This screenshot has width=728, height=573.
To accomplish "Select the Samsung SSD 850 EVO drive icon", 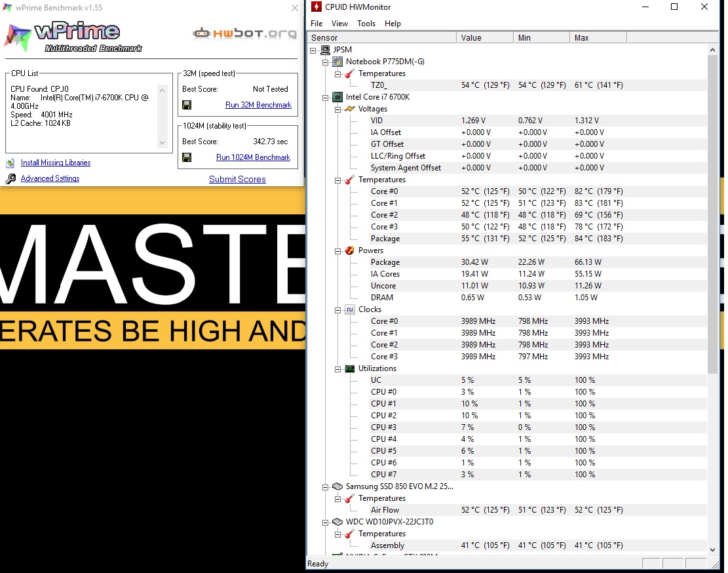I will [337, 486].
